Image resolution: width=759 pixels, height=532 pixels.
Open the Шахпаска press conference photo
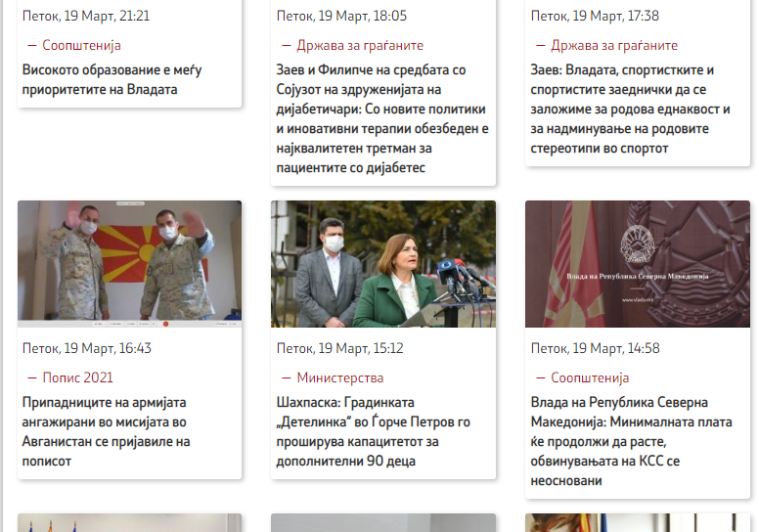(x=383, y=264)
